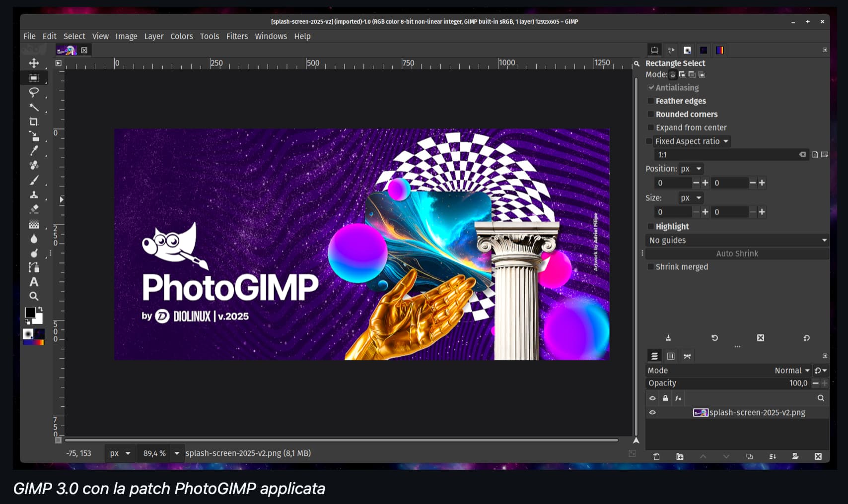Expand the No guides dropdown
848x504 pixels.
coord(737,240)
